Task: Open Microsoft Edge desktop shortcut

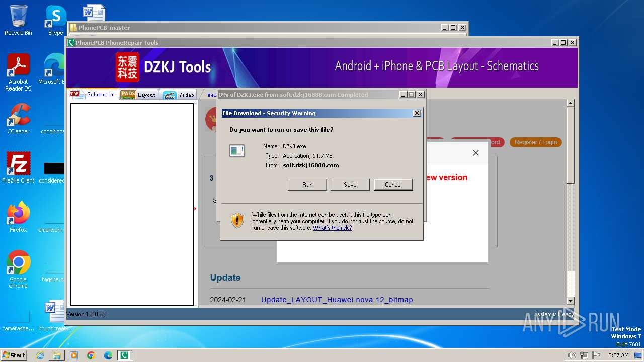Action: 53,69
